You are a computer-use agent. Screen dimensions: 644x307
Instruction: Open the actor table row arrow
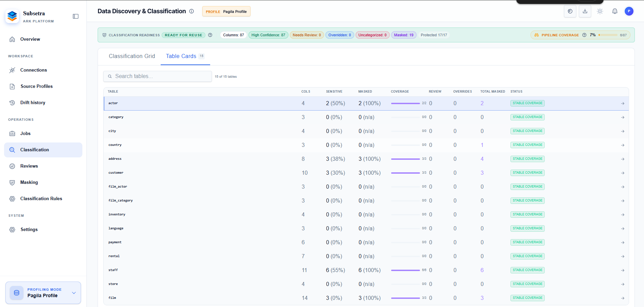[623, 103]
